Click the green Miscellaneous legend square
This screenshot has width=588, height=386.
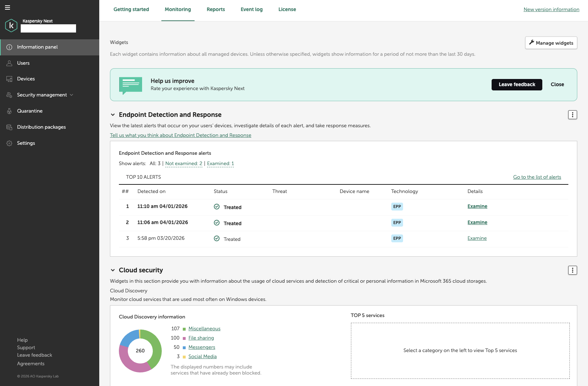[x=184, y=329]
